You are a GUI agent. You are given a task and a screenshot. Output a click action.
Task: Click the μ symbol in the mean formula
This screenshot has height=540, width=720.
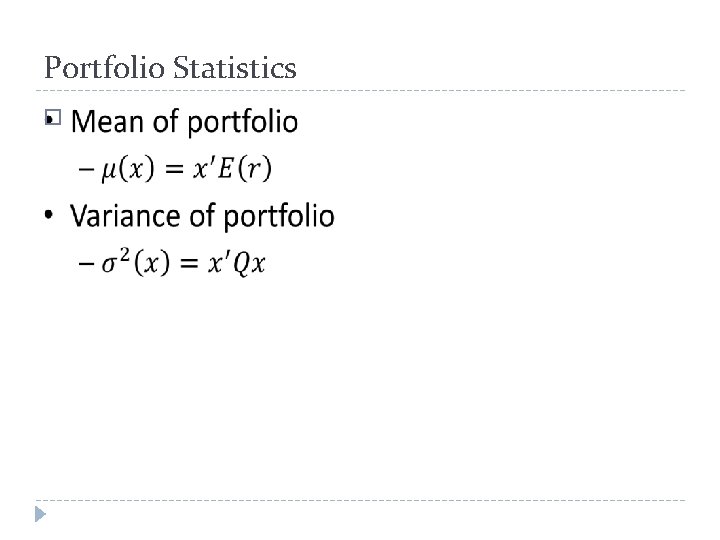109,171
